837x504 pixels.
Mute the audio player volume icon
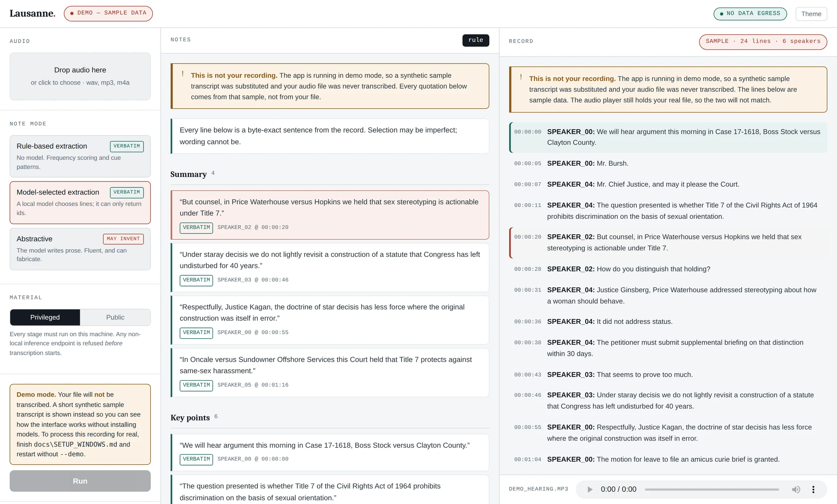pos(796,489)
